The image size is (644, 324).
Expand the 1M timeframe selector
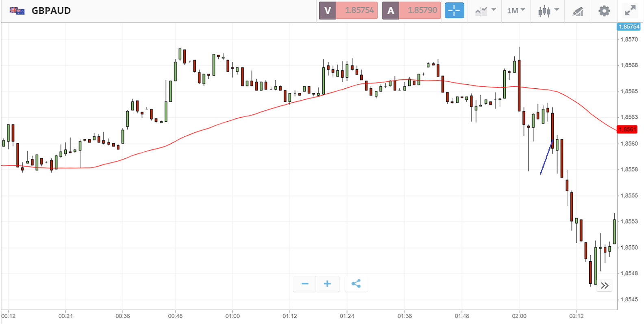coord(516,11)
